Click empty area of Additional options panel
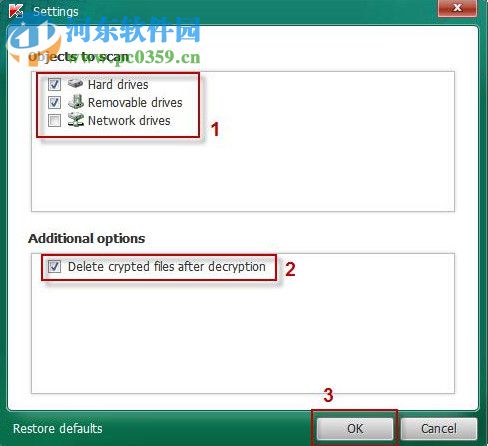Image resolution: width=488 pixels, height=446 pixels. pyautogui.click(x=243, y=337)
